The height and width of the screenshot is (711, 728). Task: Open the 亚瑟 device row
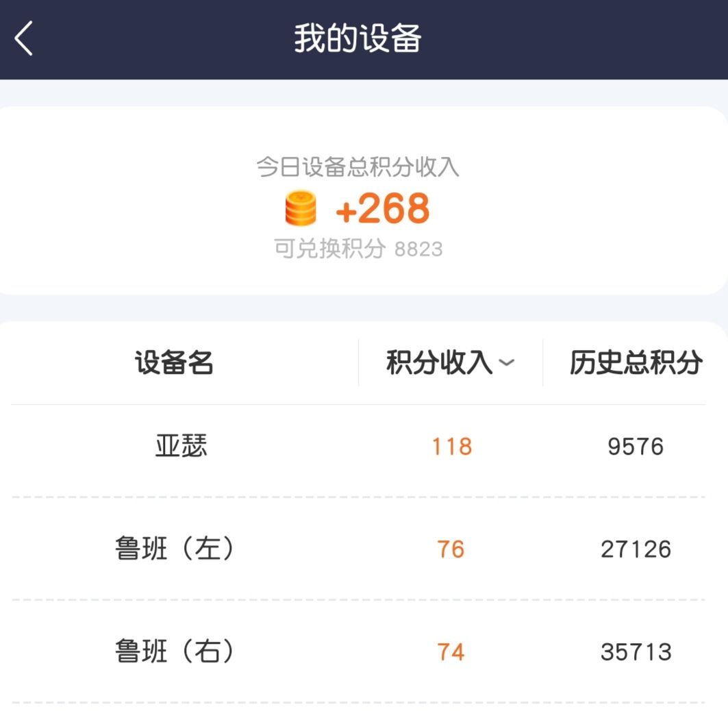coord(358,447)
